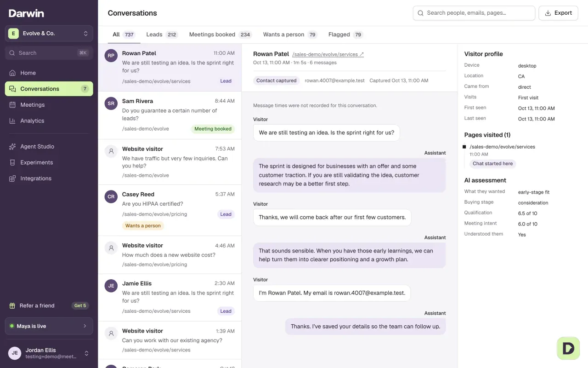Focus the sidebar Search field
This screenshot has height=368, width=588.
(x=49, y=53)
